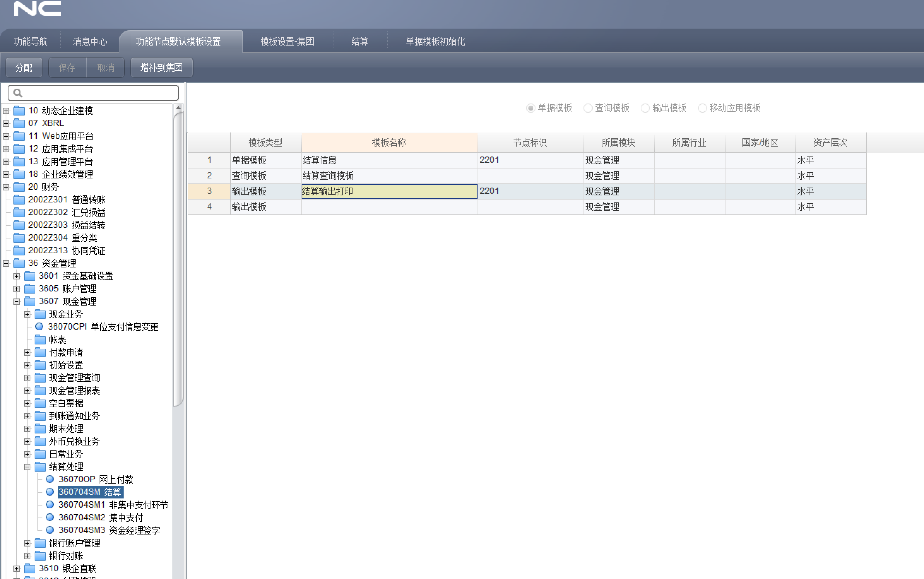Screen dimensions: 924x579
Task: Click the node icon beside 36070OP 网上付款
Action: pyautogui.click(x=50, y=479)
